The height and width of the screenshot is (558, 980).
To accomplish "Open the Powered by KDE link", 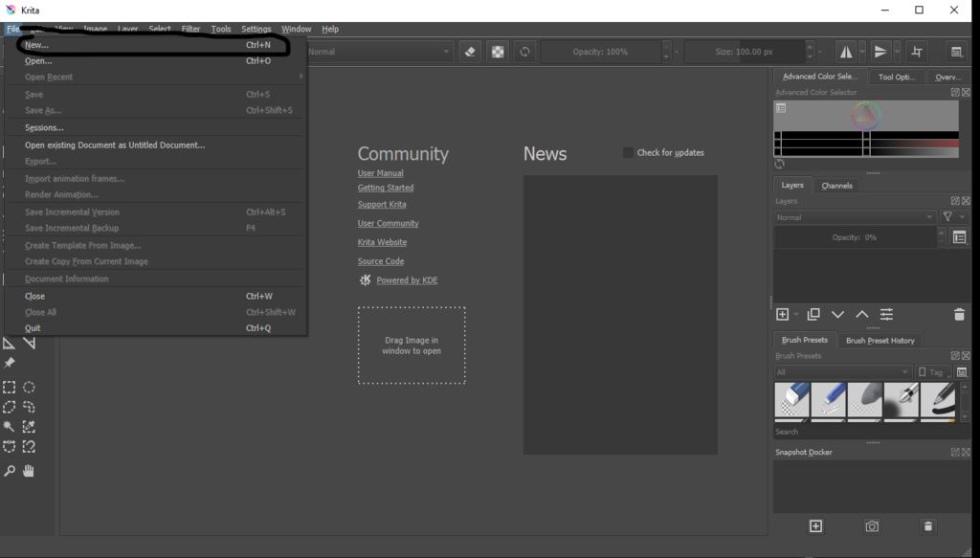I will 407,280.
